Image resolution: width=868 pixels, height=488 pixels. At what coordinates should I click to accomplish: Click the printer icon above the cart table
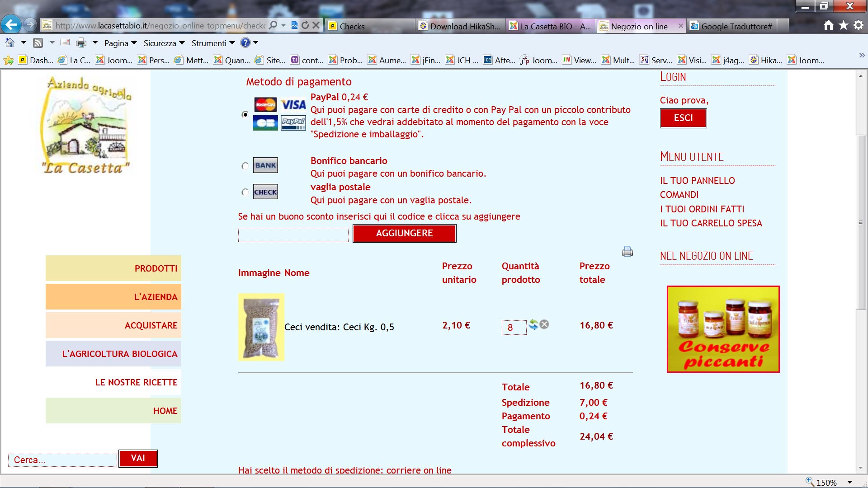click(627, 252)
